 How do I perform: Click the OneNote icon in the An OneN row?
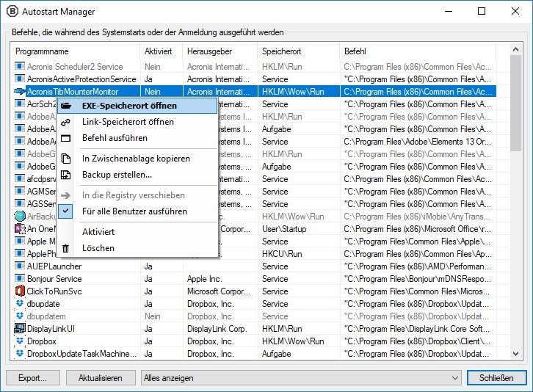20,228
